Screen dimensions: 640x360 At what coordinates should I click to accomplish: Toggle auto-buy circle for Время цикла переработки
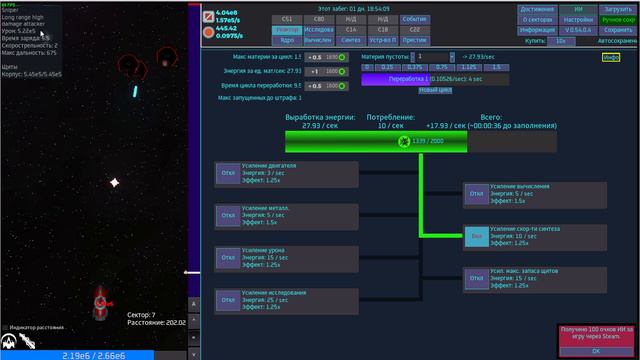point(342,86)
